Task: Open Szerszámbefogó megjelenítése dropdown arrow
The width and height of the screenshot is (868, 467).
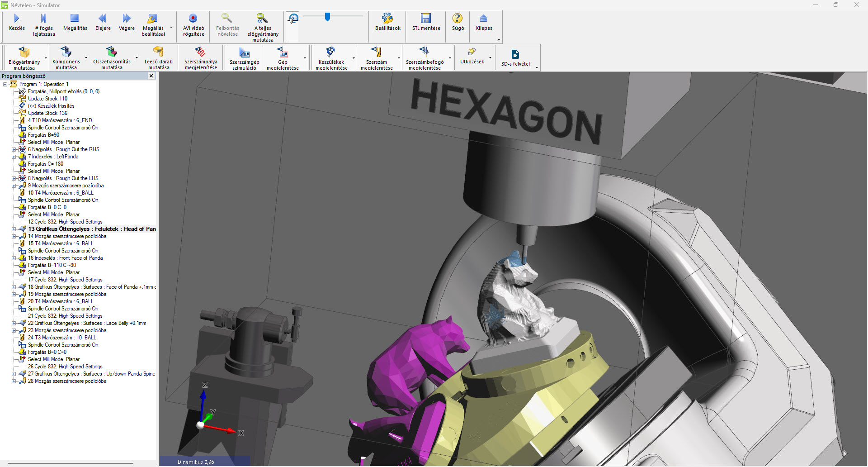Action: click(450, 58)
